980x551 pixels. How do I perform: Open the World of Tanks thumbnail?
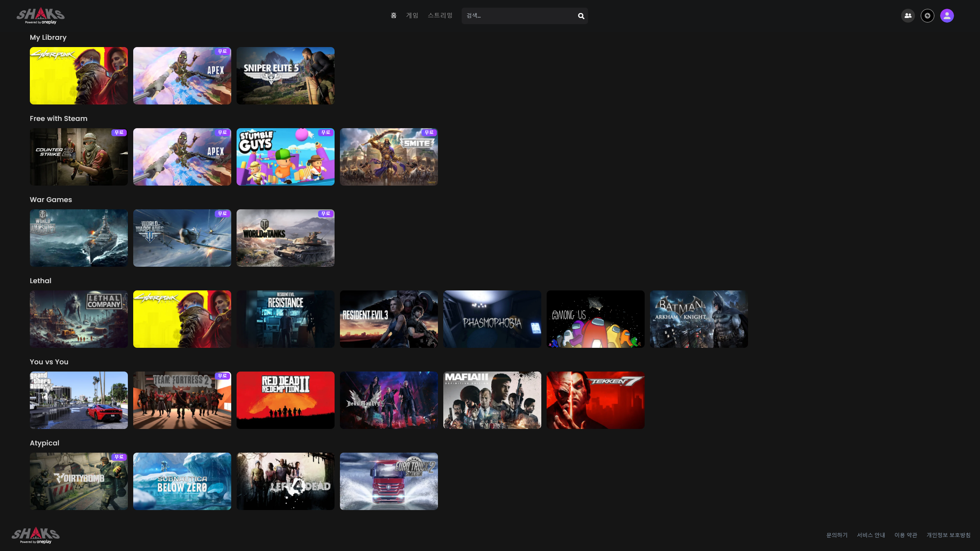[285, 238]
